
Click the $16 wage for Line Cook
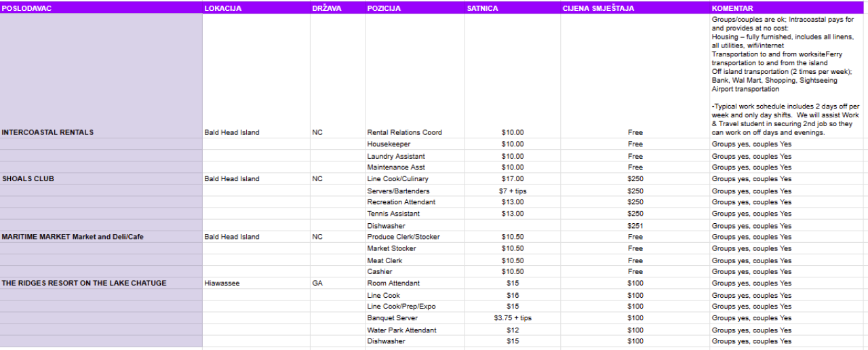(513, 296)
